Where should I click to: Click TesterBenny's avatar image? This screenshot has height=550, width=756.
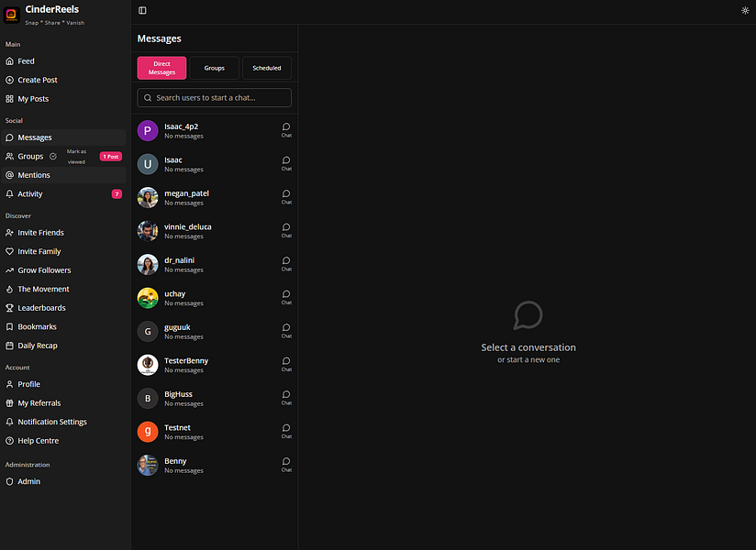[148, 365]
